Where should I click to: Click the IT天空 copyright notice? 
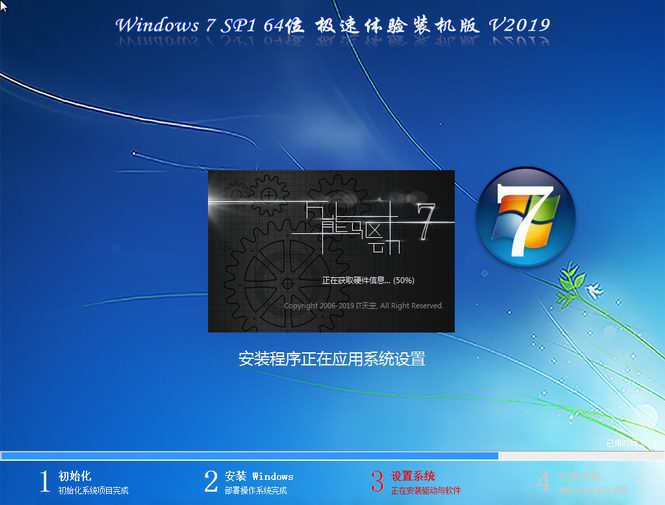[x=363, y=305]
